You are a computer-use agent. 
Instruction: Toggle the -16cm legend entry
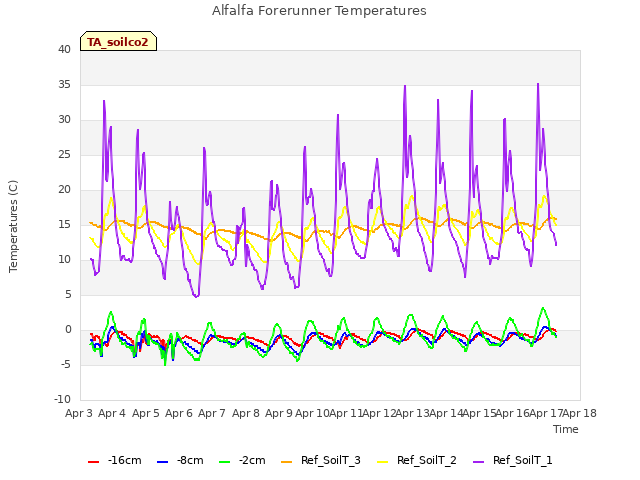click(115, 461)
